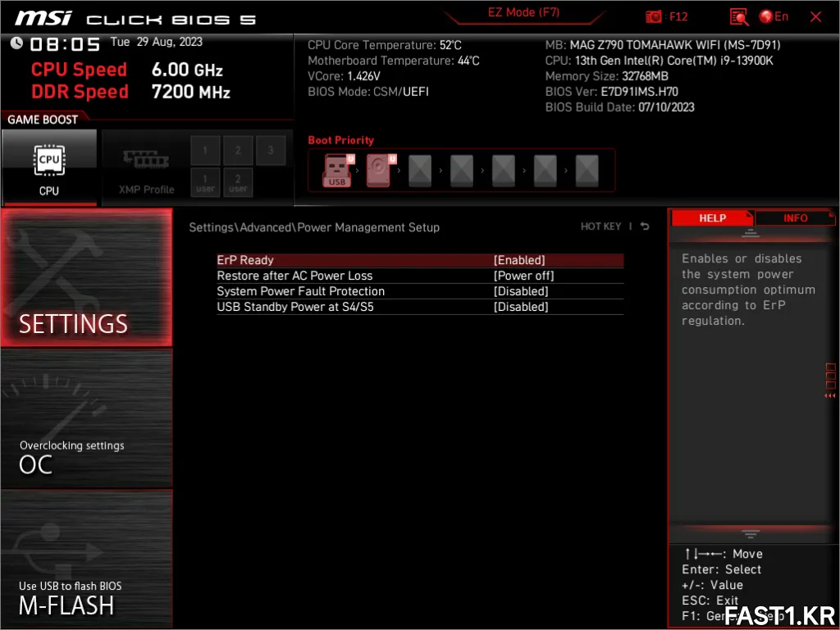Select Restore after AC Power Loss label
The height and width of the screenshot is (630, 840).
pos(294,276)
